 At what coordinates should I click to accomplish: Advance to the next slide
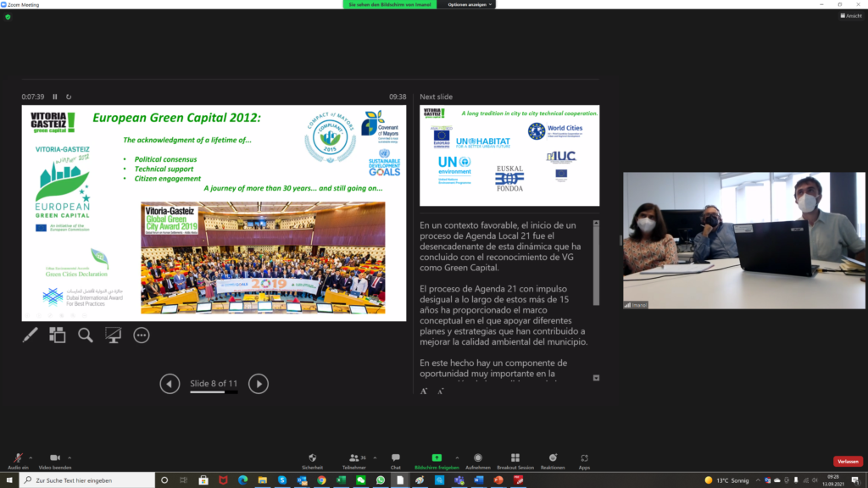pos(259,384)
